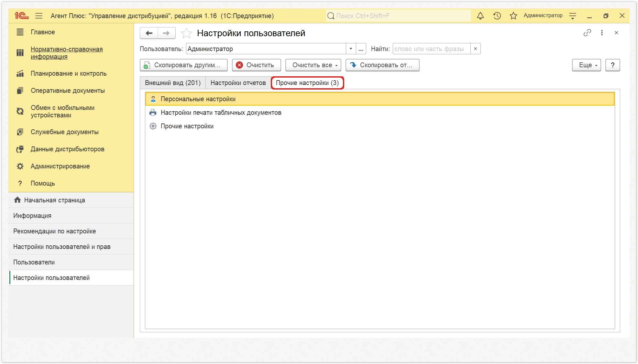Click the 1C logo icon
This screenshot has height=364, width=638.
point(22,16)
